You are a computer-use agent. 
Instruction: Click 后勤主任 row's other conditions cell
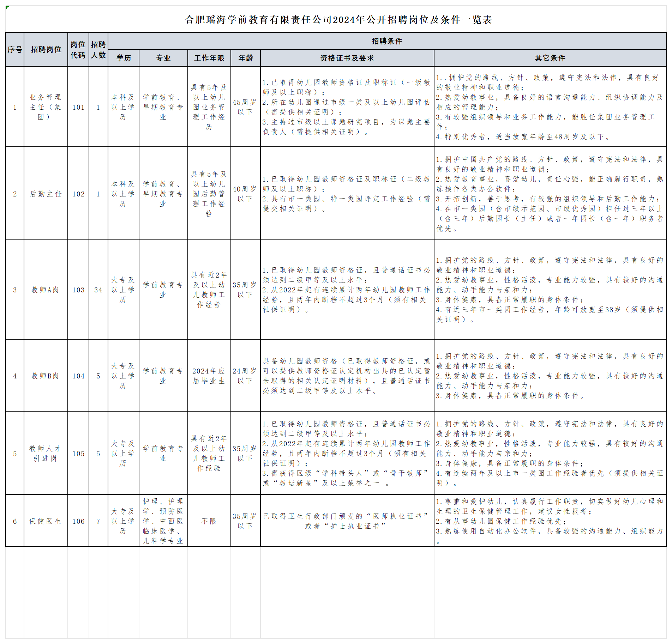tap(550, 194)
